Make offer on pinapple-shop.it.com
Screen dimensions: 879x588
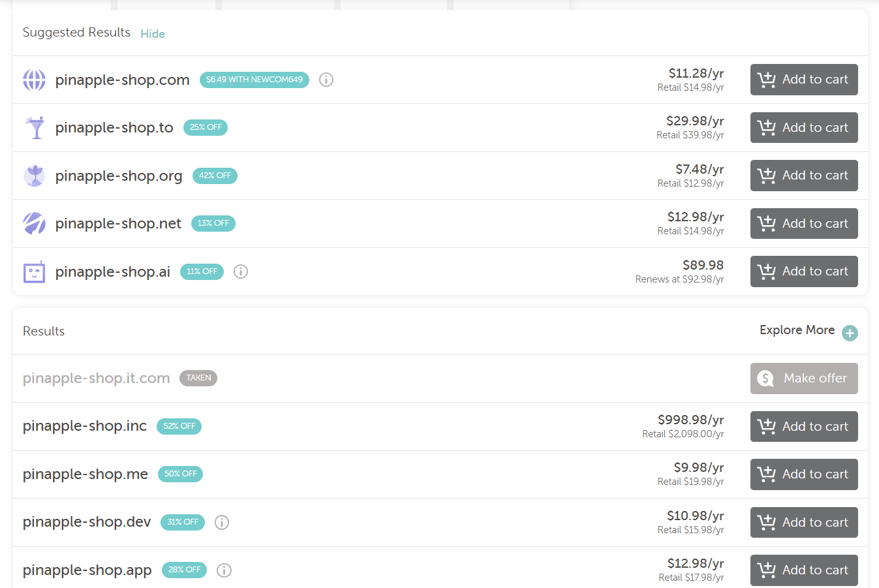804,379
